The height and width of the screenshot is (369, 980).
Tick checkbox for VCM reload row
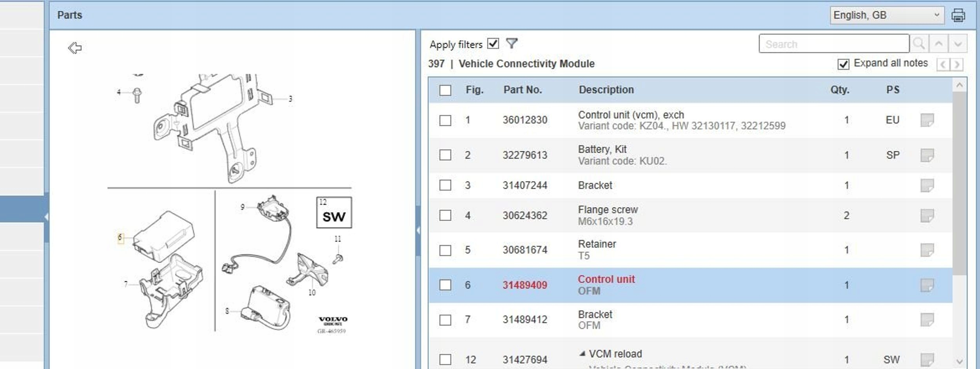445,360
